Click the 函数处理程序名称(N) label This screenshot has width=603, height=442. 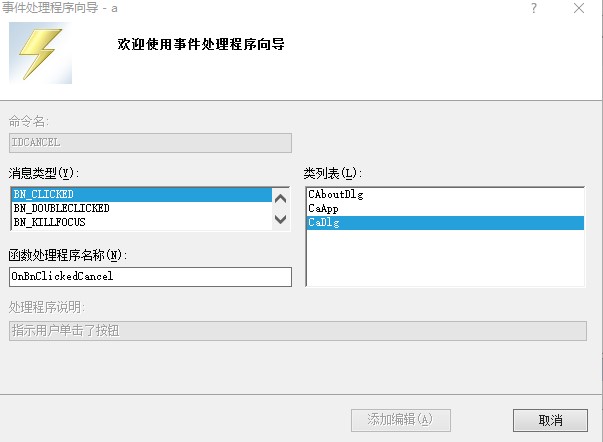click(67, 255)
